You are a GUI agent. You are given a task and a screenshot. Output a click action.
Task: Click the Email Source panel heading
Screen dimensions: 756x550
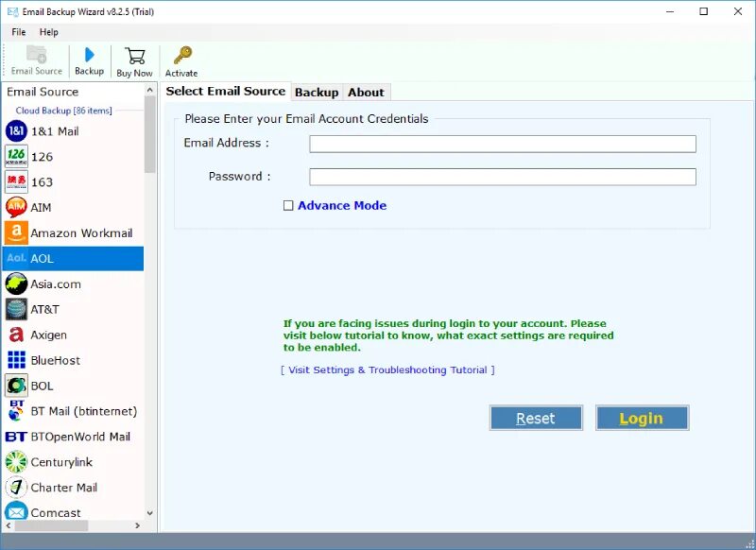[x=43, y=92]
